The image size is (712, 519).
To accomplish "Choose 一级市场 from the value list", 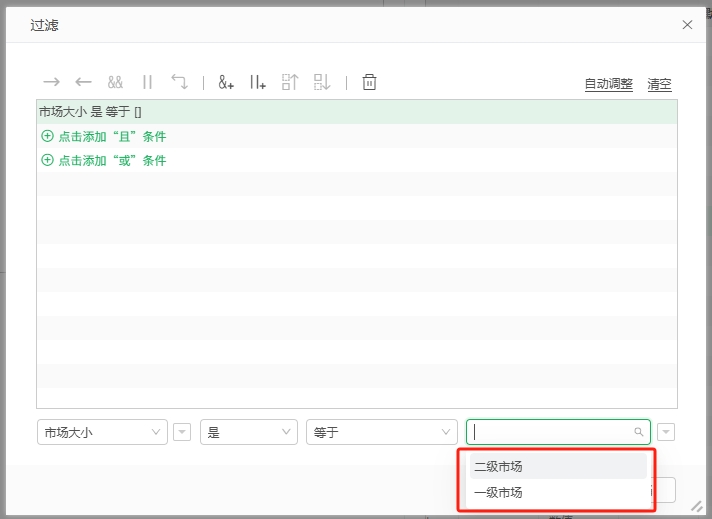I will point(498,493).
